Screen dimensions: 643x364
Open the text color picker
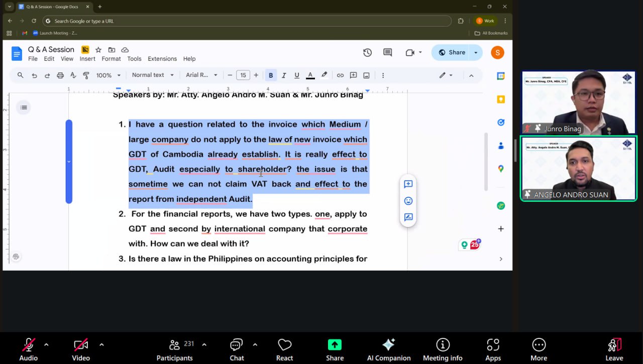[x=310, y=75]
